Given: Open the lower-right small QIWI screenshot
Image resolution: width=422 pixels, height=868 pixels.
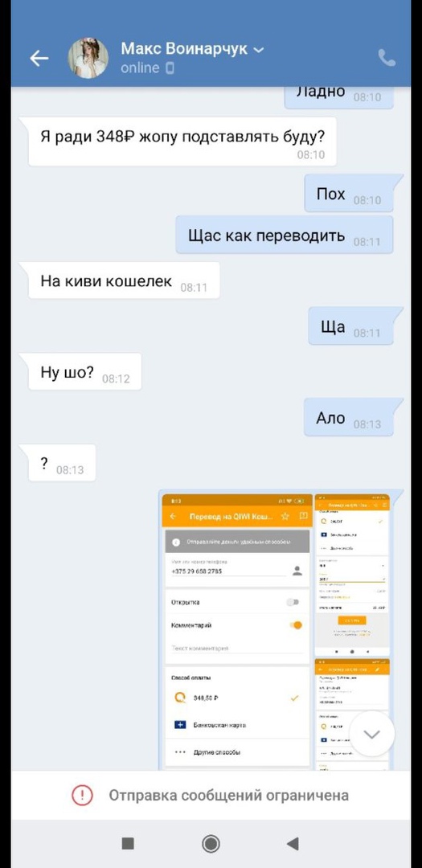Looking at the screenshot, I should pyautogui.click(x=352, y=714).
